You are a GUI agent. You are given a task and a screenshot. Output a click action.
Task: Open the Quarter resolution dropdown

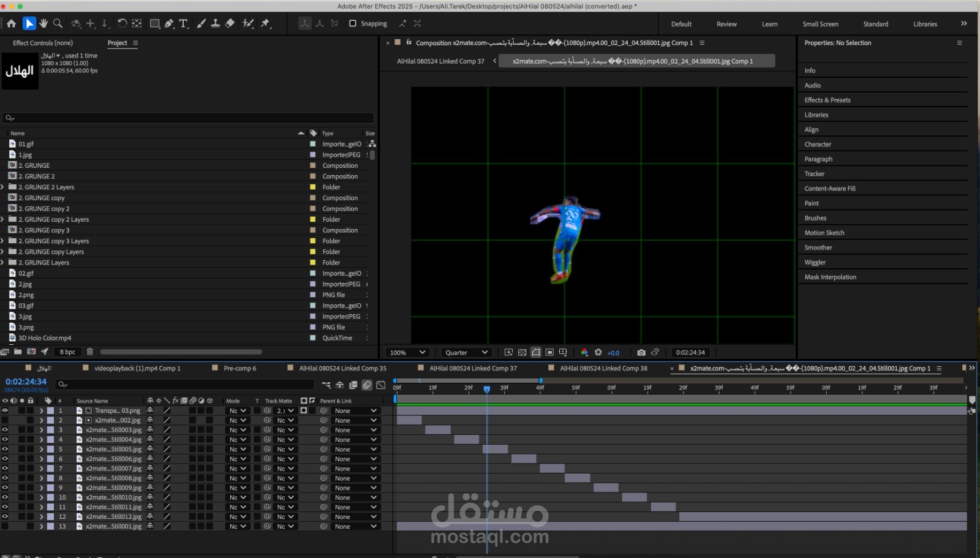466,352
